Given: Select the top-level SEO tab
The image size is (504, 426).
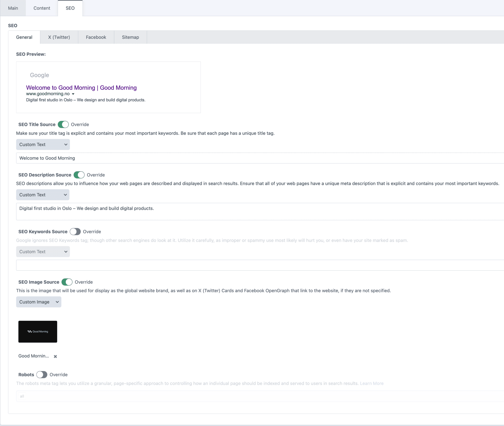Looking at the screenshot, I should [x=70, y=8].
